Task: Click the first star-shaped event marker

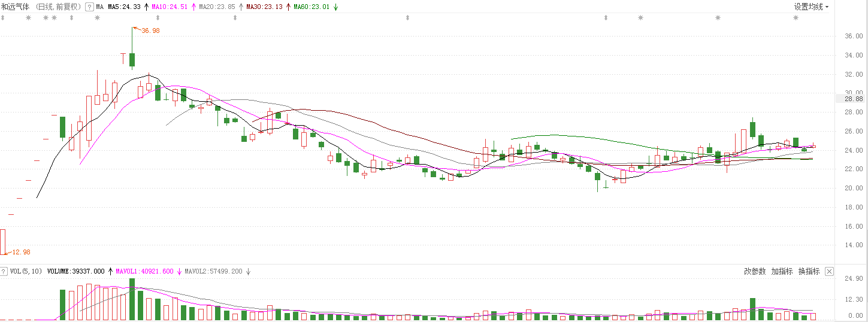Action: (28, 18)
